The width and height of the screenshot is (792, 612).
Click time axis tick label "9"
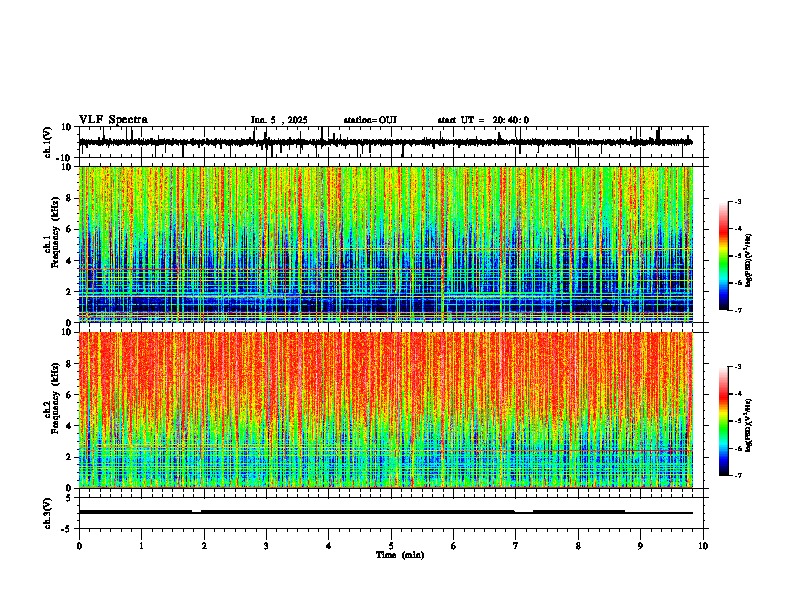pos(640,546)
